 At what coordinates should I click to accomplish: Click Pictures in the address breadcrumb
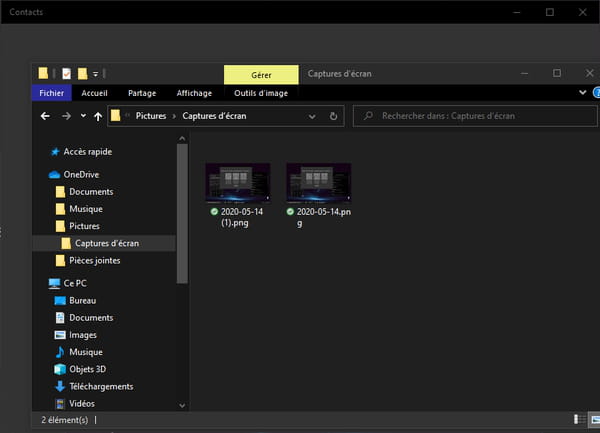click(x=151, y=116)
